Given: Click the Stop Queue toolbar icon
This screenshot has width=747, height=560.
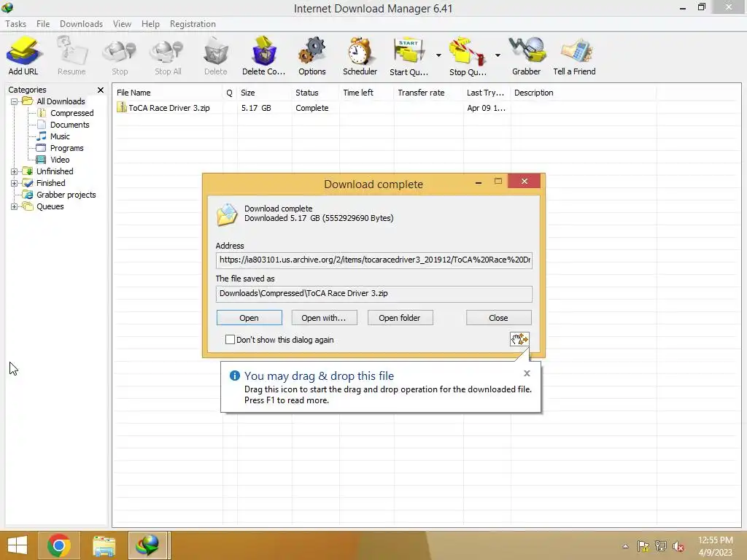Looking at the screenshot, I should click(x=468, y=56).
